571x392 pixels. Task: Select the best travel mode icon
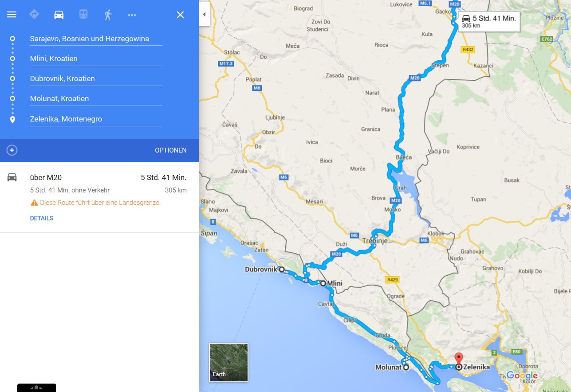click(x=34, y=14)
